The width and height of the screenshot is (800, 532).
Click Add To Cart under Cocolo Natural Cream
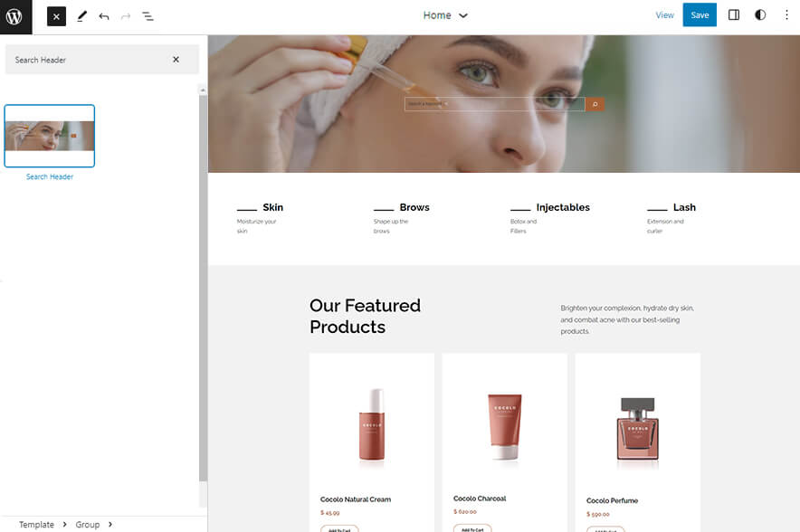click(339, 528)
